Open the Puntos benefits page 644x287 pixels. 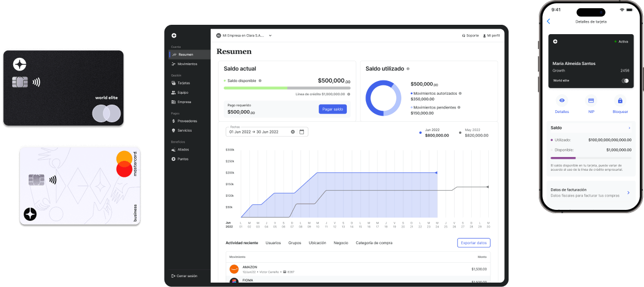coord(183,159)
